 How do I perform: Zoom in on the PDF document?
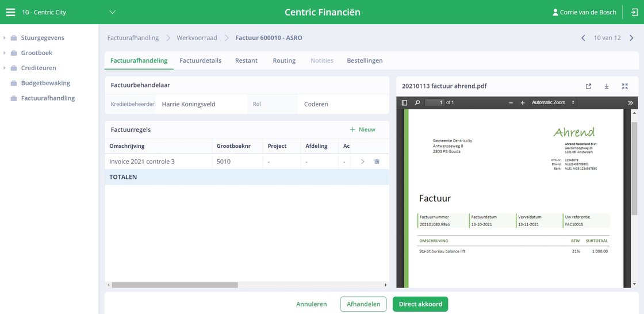coord(523,103)
